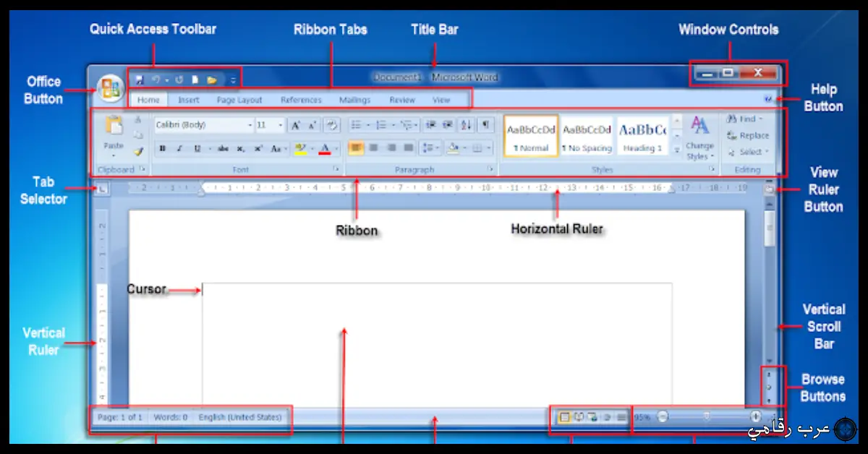Image resolution: width=868 pixels, height=454 pixels.
Task: Toggle Show/Hide paragraph marks
Action: tap(485, 125)
